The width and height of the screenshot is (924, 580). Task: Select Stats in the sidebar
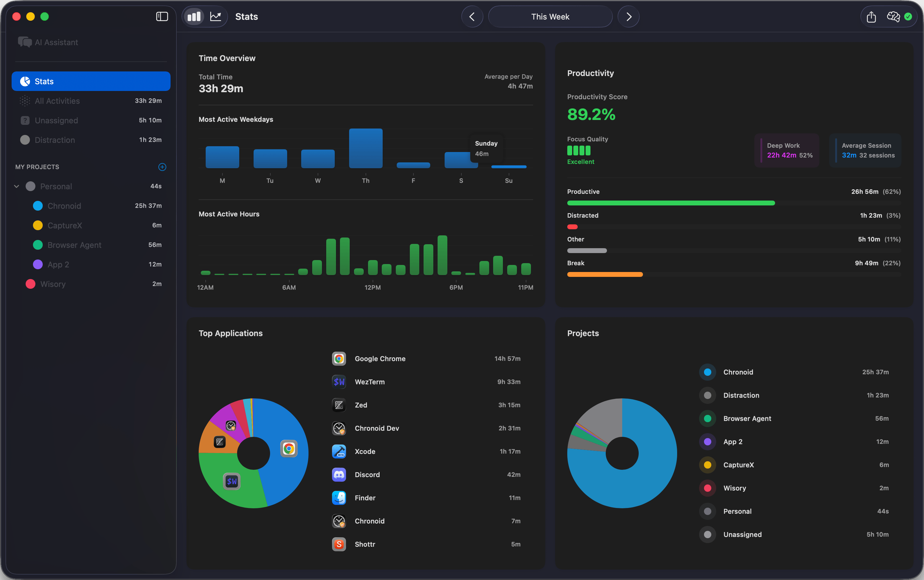(x=44, y=81)
